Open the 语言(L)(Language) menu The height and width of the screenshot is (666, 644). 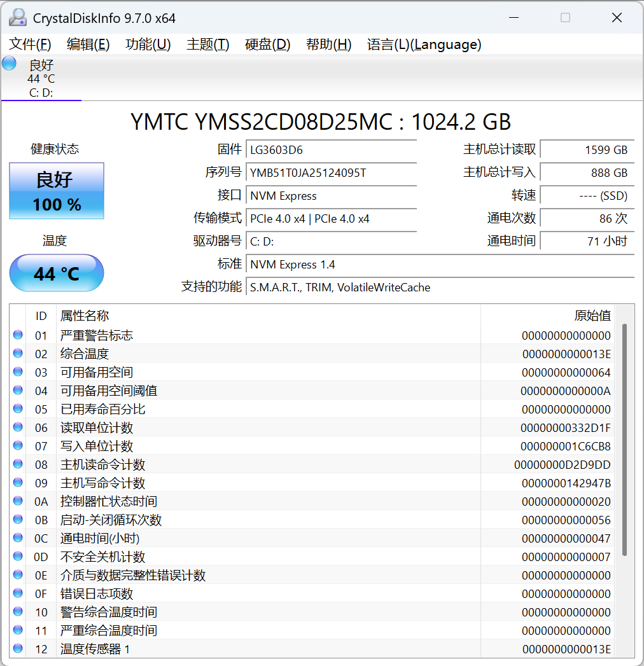click(424, 44)
